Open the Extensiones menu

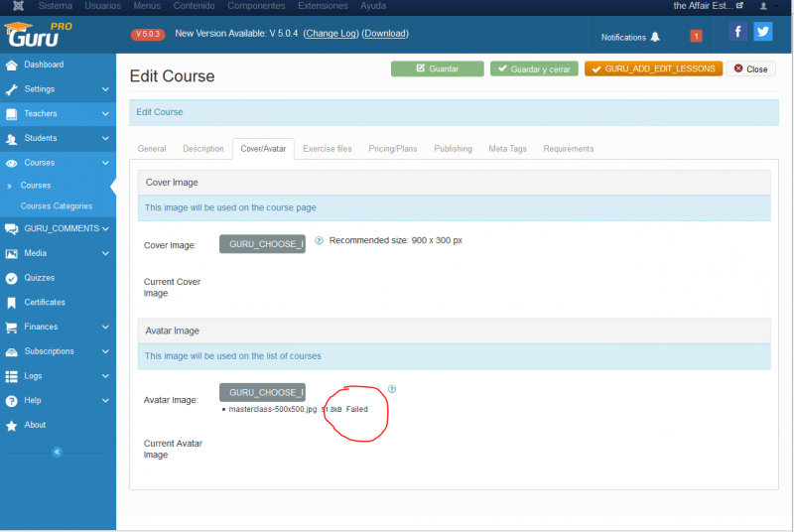323,6
